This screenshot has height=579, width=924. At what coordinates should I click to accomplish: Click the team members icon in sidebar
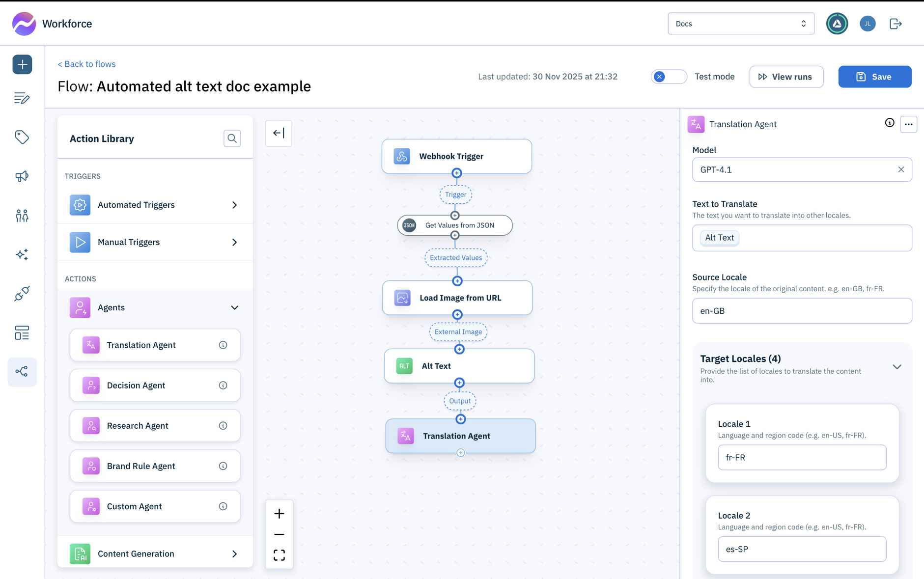[x=22, y=215]
